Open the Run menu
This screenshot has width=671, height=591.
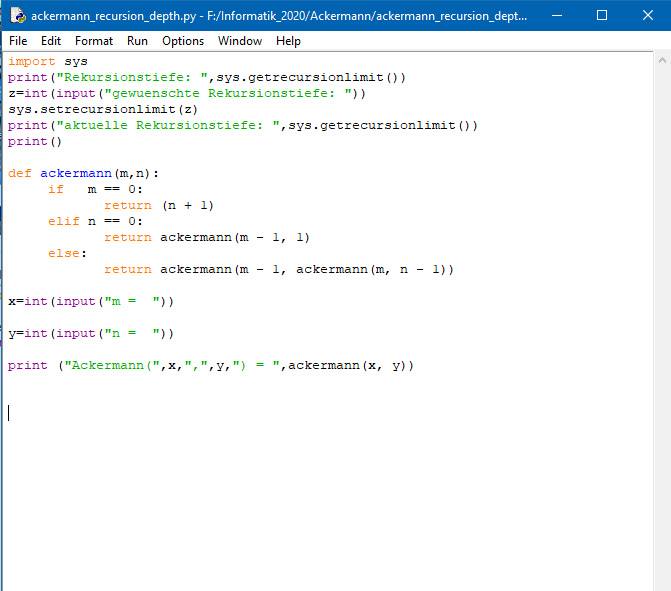137,41
